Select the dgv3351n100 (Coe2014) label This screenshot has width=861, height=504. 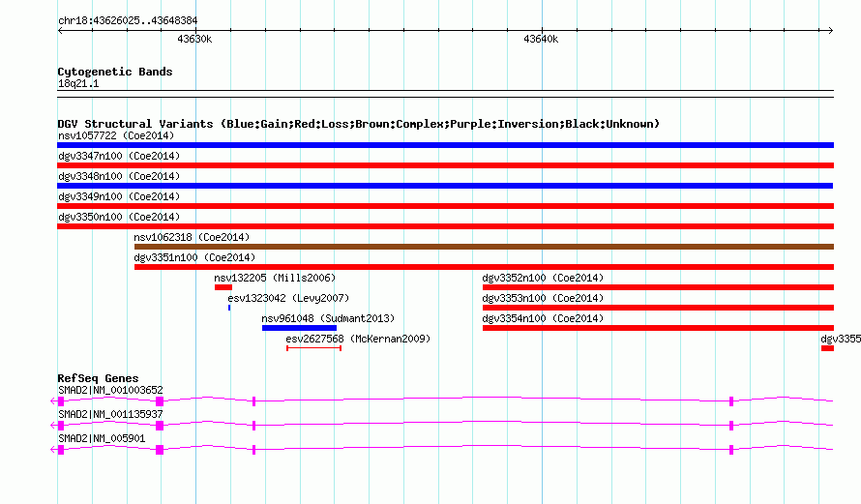194,257
